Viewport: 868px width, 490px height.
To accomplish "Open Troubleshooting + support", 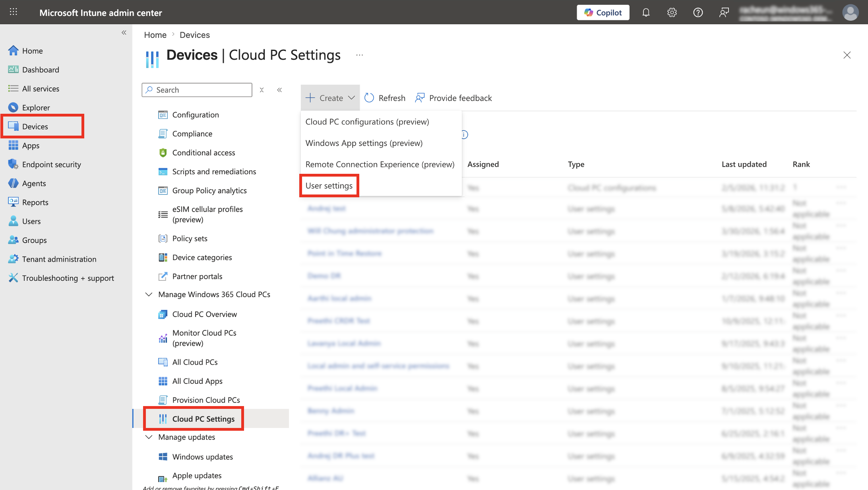I will click(68, 278).
